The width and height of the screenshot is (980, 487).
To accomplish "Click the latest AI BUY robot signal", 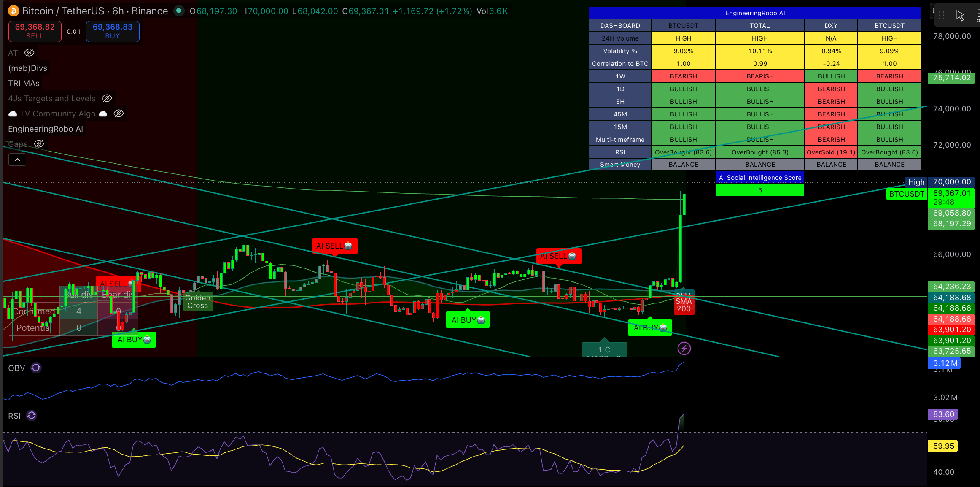I will 650,327.
